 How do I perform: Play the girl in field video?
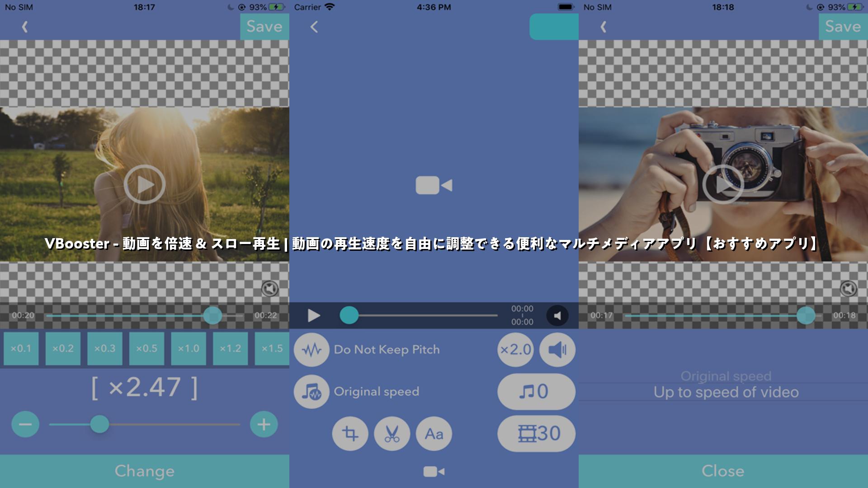pos(145,184)
